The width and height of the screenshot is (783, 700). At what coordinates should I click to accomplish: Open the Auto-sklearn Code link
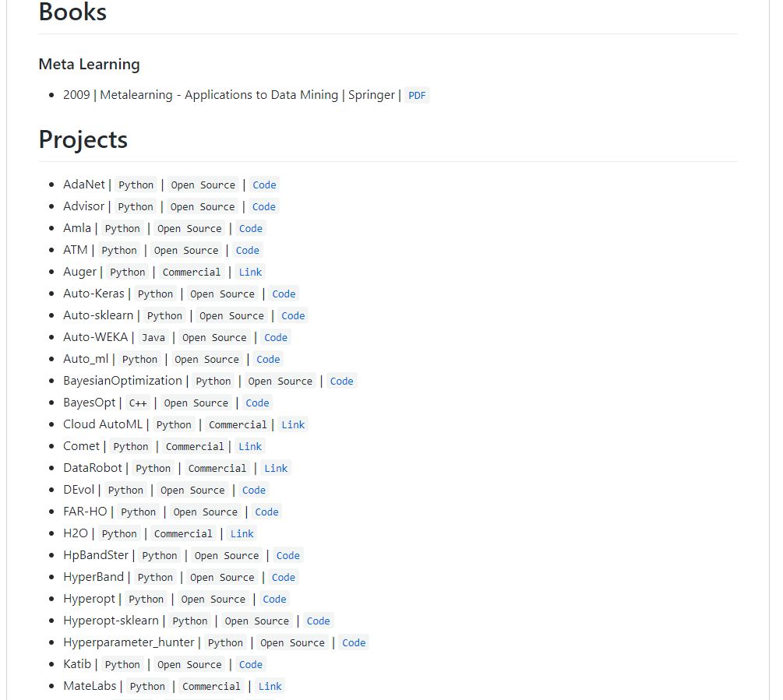[x=293, y=316]
